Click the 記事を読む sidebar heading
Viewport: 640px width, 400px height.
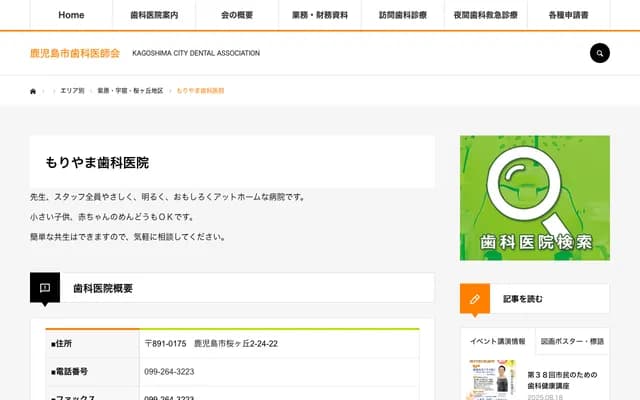523,299
